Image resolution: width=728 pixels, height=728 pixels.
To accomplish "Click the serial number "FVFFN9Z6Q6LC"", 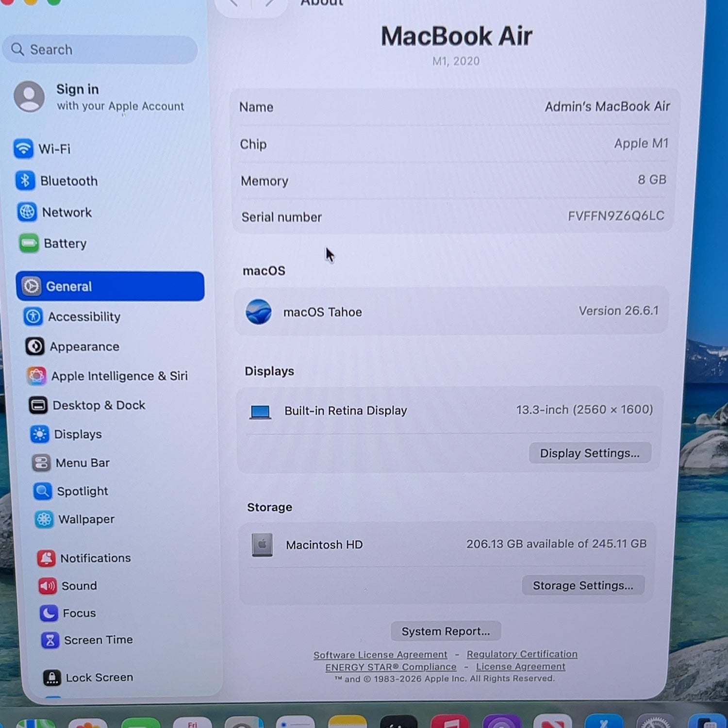I will coord(616,215).
